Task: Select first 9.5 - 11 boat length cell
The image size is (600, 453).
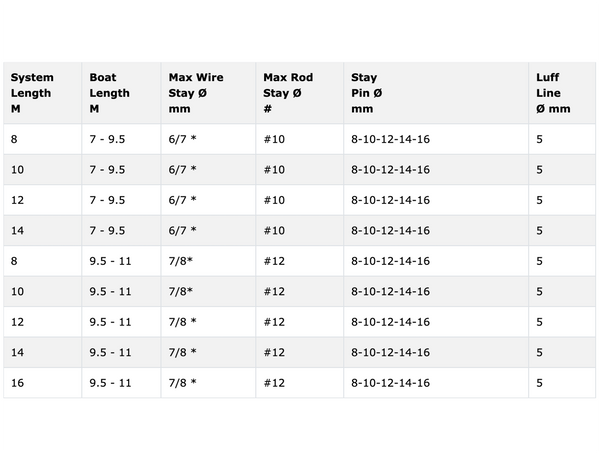Action: 110,261
